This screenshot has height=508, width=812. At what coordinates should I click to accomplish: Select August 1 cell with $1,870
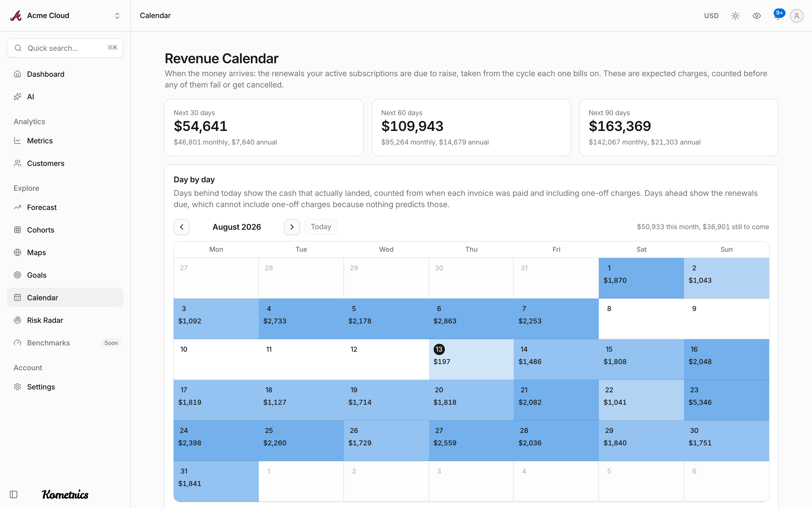[641, 278]
